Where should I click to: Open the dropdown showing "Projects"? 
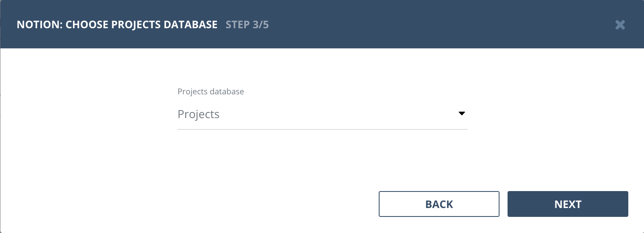pos(322,114)
